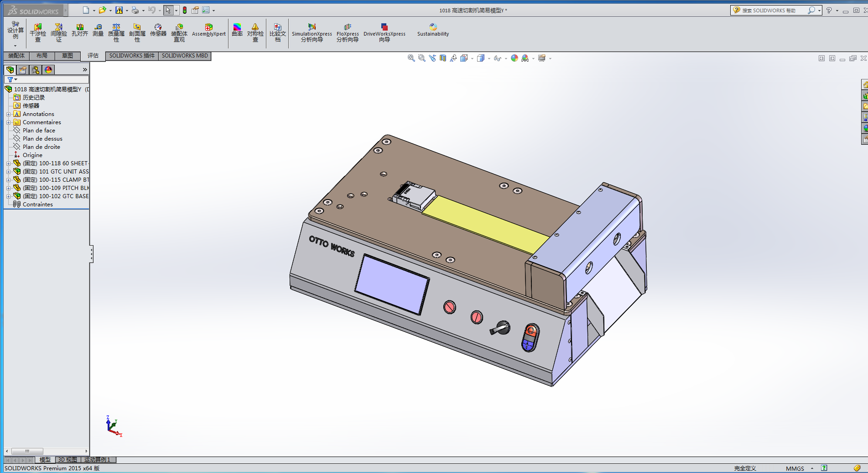Switch to the 装配体 (Assembly) tab

16,56
